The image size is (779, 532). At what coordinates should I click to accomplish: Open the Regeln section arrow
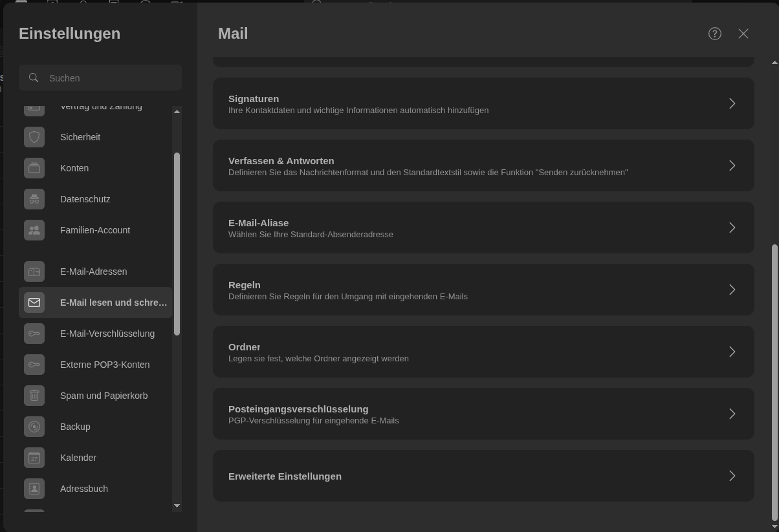click(x=732, y=290)
